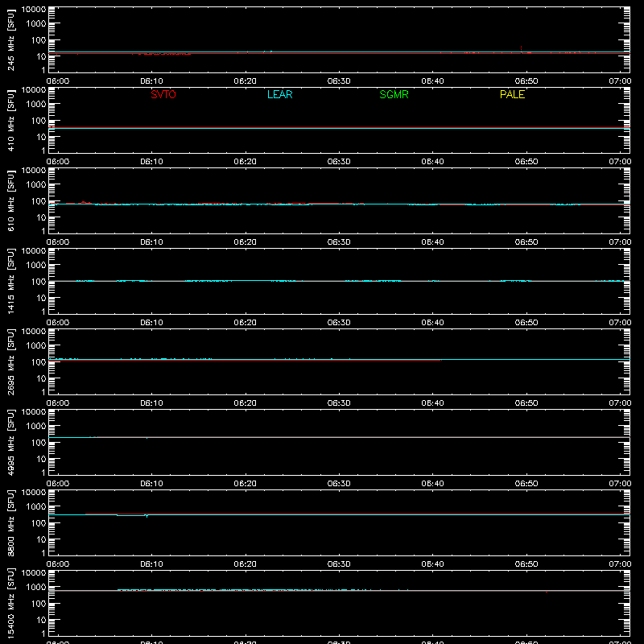Image resolution: width=644 pixels, height=644 pixels.
Task: Click the red SVTO station label
Action: tap(163, 94)
